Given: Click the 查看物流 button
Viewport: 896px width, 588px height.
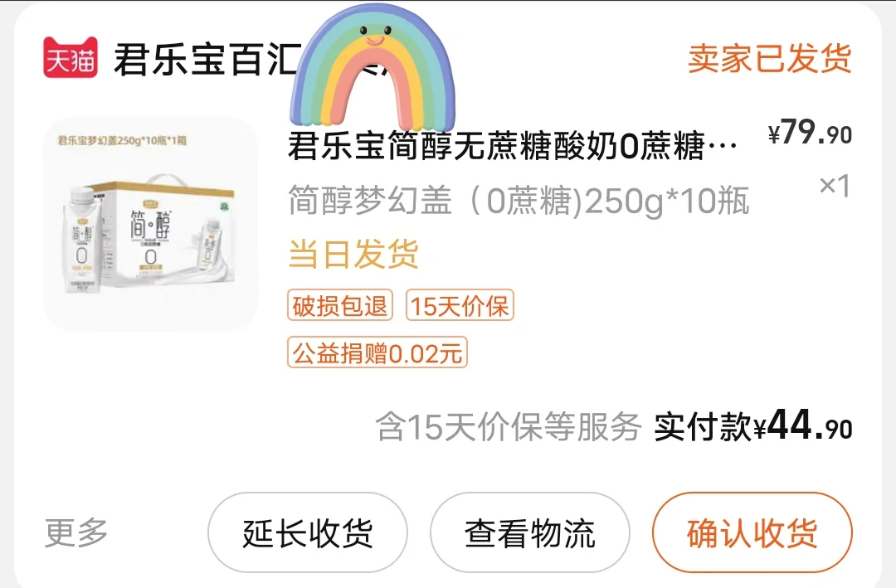Looking at the screenshot, I should 529,532.
